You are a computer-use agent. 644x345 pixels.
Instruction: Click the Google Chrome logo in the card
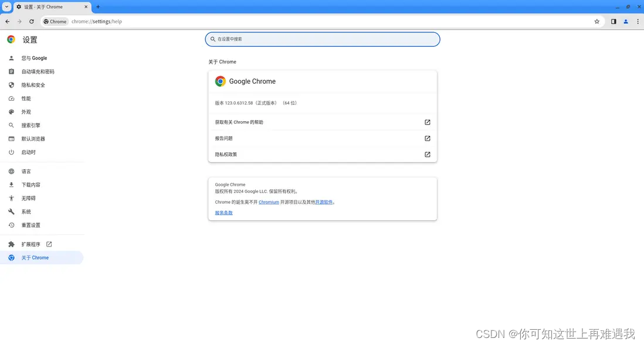pyautogui.click(x=221, y=81)
